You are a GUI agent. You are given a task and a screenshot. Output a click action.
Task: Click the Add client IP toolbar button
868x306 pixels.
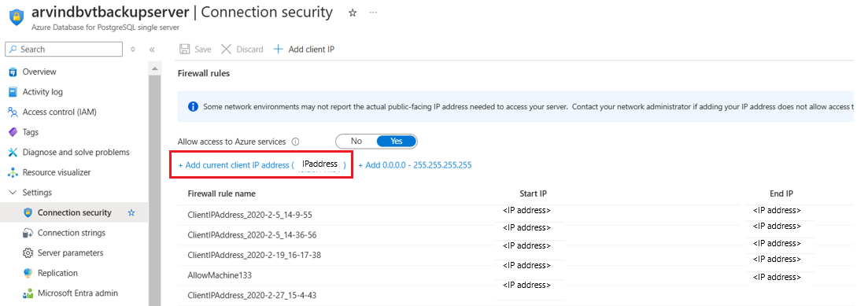coord(304,50)
